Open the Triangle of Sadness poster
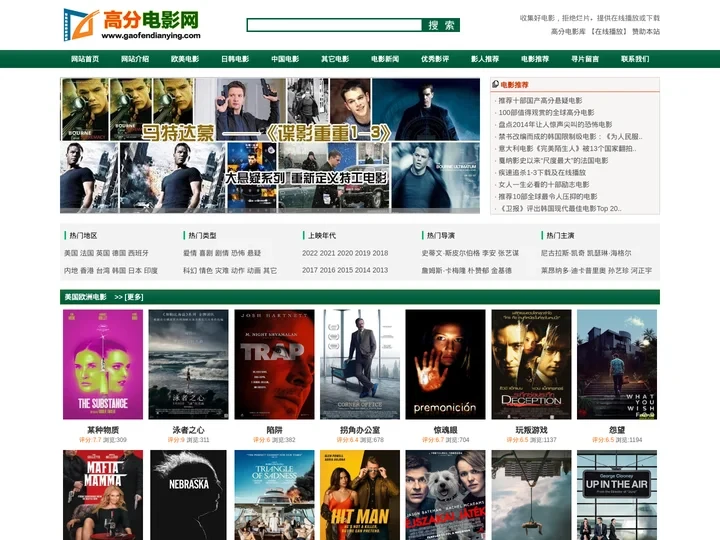Image resolution: width=720 pixels, height=540 pixels. point(274,495)
